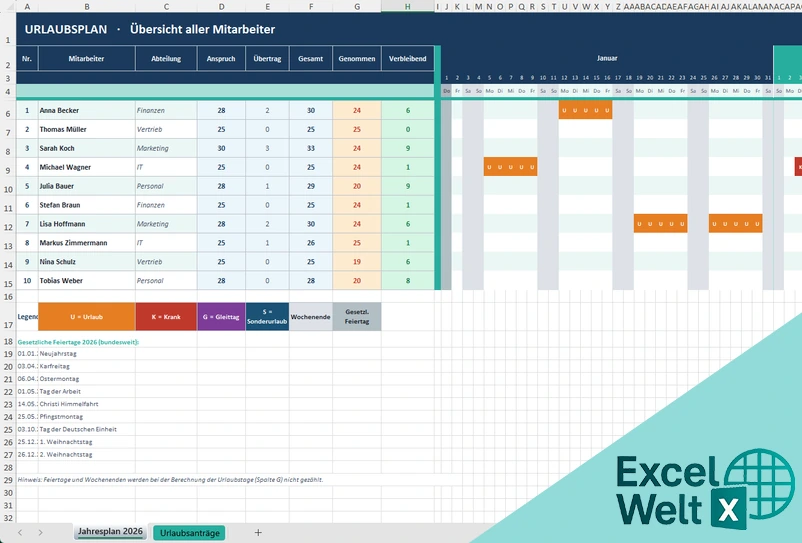Click the Christi Himmelfahrt holiday entry
802x543 pixels.
tap(69, 404)
